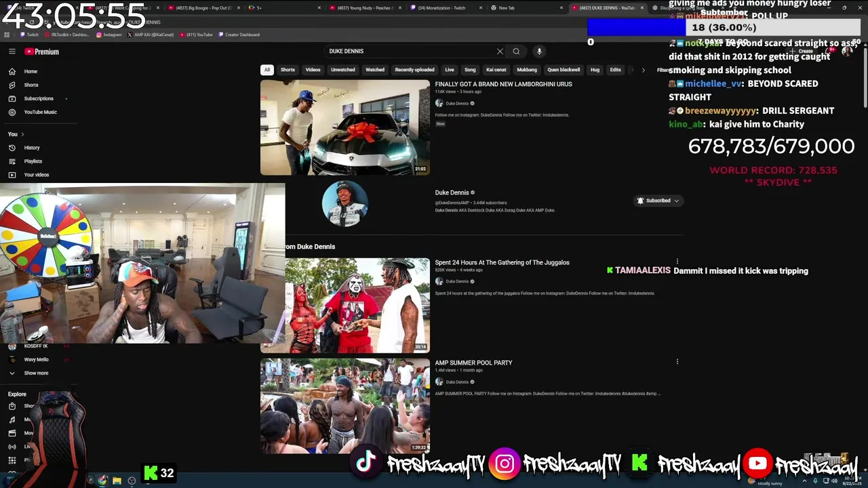Image resolution: width=868 pixels, height=488 pixels.
Task: Select the All filter chip
Action: [x=267, y=70]
